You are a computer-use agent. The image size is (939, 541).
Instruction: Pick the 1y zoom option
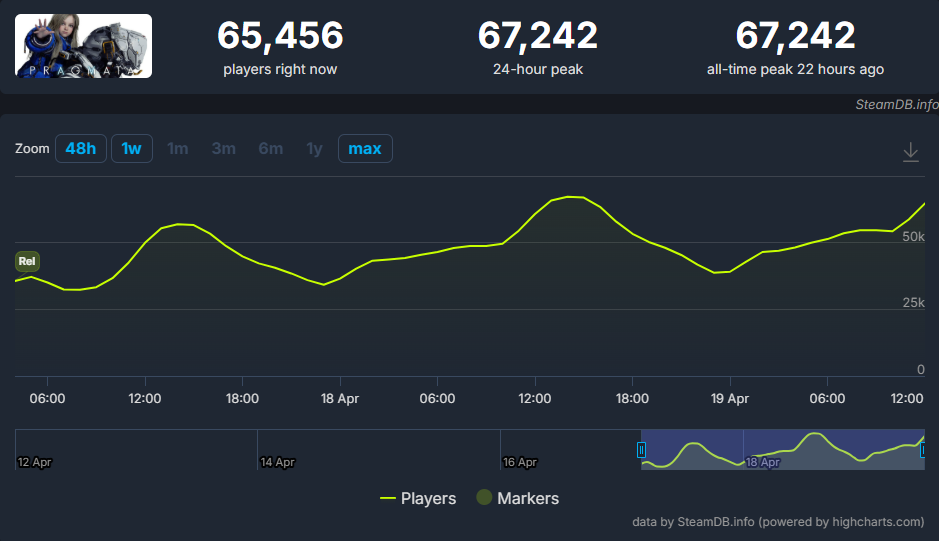coord(315,149)
